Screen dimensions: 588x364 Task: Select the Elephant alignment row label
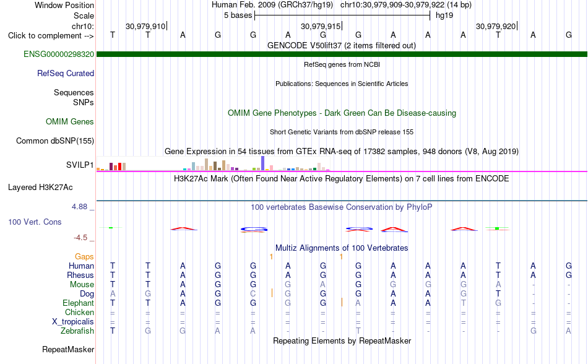click(x=79, y=303)
